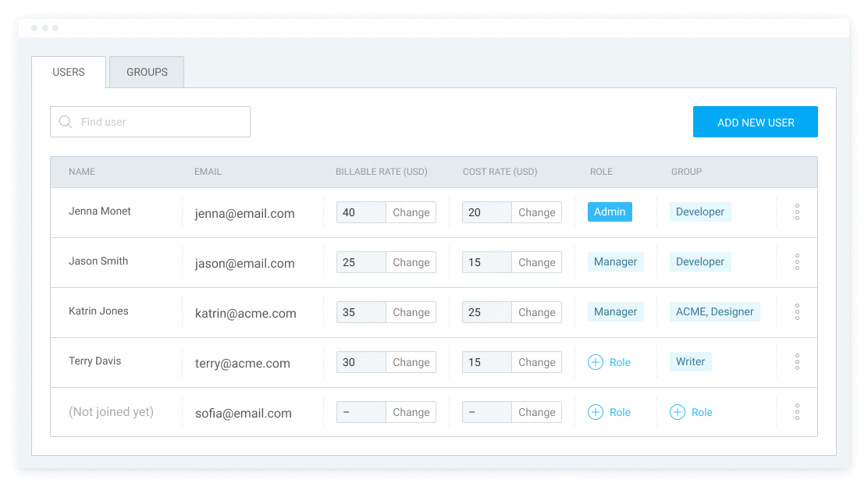The height and width of the screenshot is (487, 868).
Task: Open Jason Smith's Manager role tag
Action: pyautogui.click(x=615, y=261)
